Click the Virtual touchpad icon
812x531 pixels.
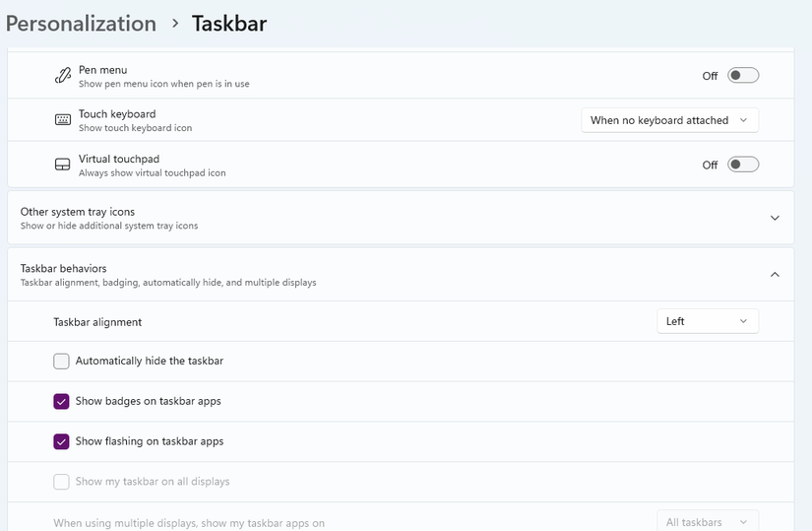pos(63,165)
